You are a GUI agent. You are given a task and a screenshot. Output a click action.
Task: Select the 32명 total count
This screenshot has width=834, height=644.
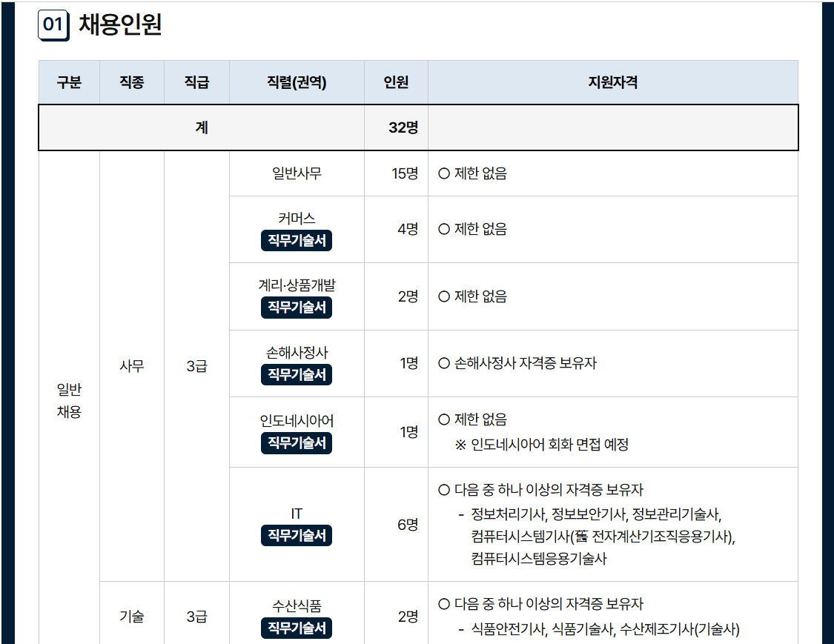[403, 127]
